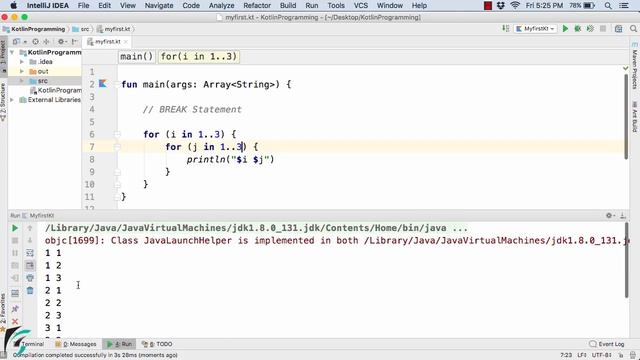Click the up-the-stack-trace arrow in Run panel
The height and width of the screenshot is (360, 640).
[x=30, y=228]
